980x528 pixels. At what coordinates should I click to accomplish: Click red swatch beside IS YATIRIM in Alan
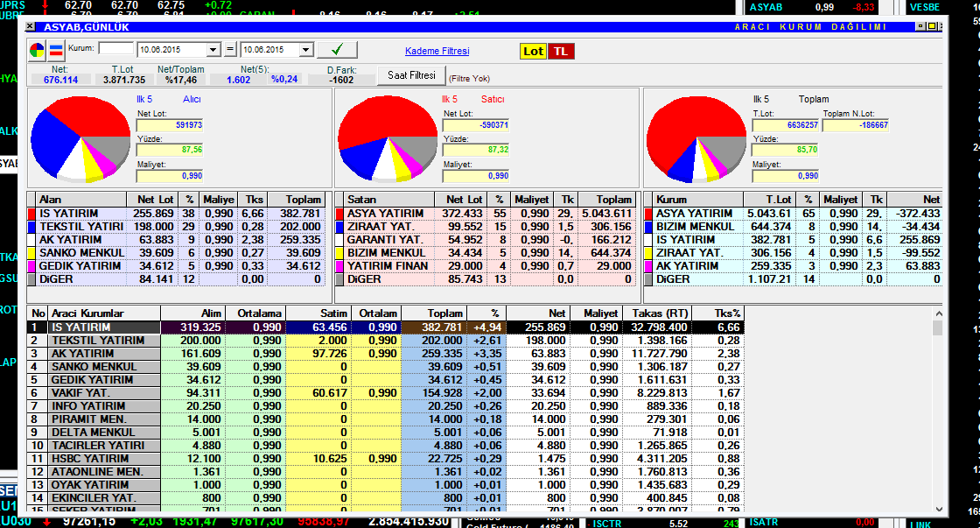tap(32, 214)
